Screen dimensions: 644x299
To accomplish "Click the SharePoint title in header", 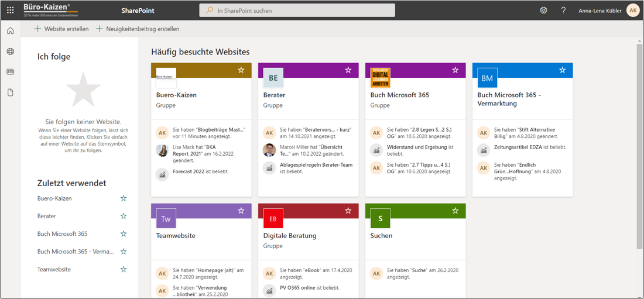I will (138, 11).
